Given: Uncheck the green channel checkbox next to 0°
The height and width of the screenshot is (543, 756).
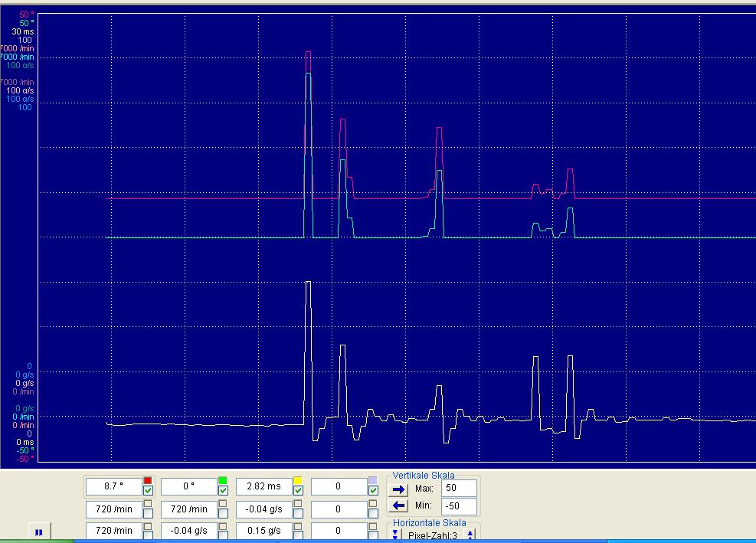Looking at the screenshot, I should pos(223,490).
